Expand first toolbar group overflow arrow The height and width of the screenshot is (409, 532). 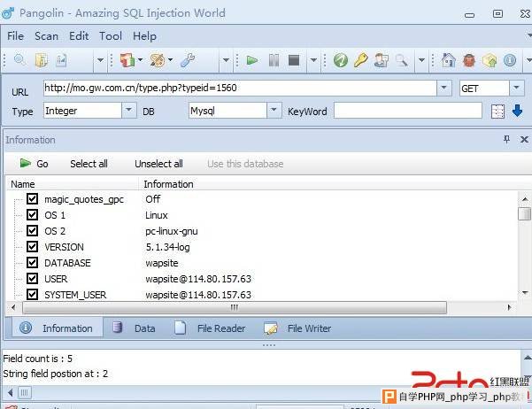click(x=100, y=60)
